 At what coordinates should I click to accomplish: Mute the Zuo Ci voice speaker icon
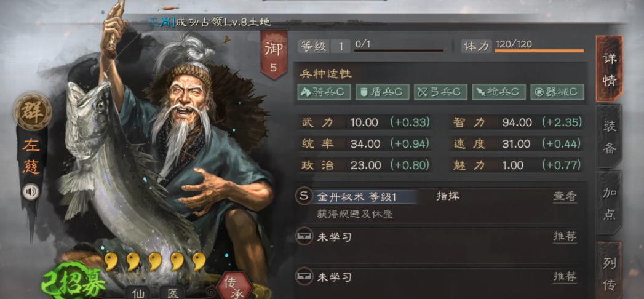(30, 191)
